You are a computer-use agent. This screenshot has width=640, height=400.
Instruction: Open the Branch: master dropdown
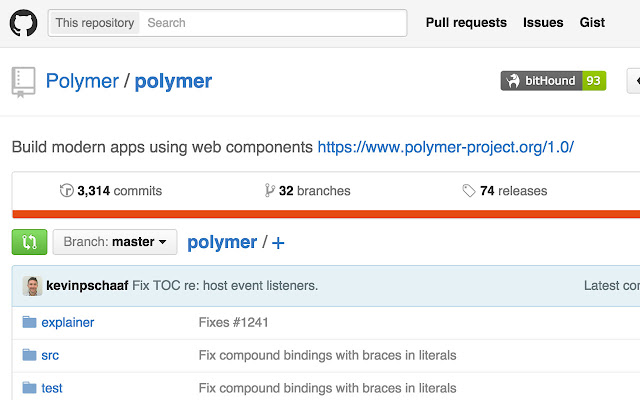(x=115, y=242)
